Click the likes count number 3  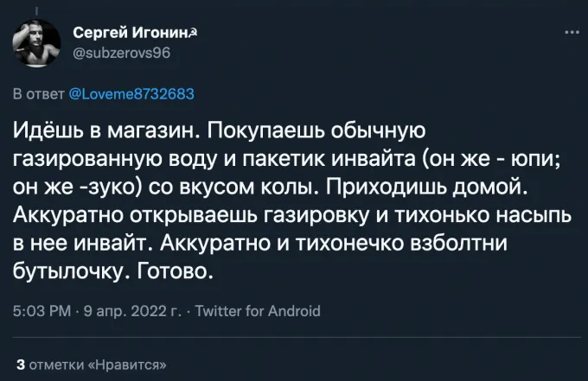(20, 363)
